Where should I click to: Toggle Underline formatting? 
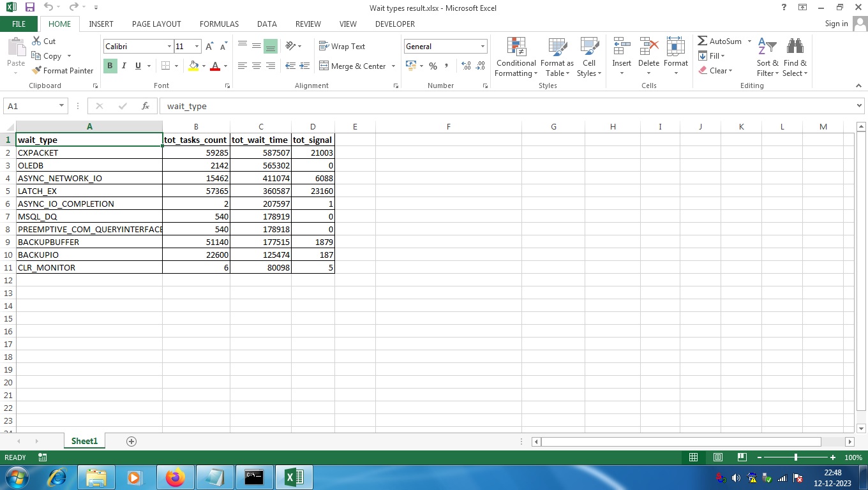[x=138, y=66]
